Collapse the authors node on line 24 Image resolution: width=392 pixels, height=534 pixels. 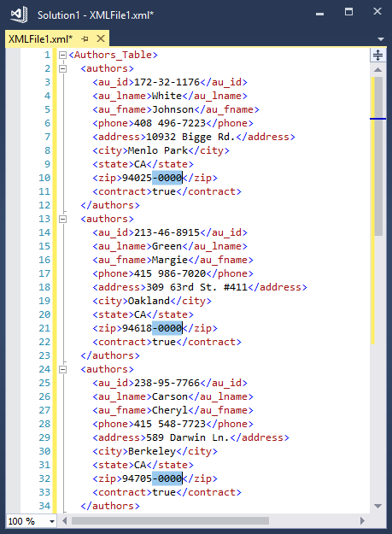click(x=62, y=369)
